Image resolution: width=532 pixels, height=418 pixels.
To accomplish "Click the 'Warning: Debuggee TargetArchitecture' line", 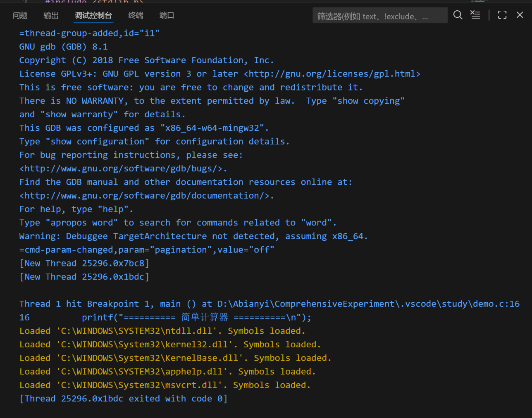I will (x=193, y=236).
